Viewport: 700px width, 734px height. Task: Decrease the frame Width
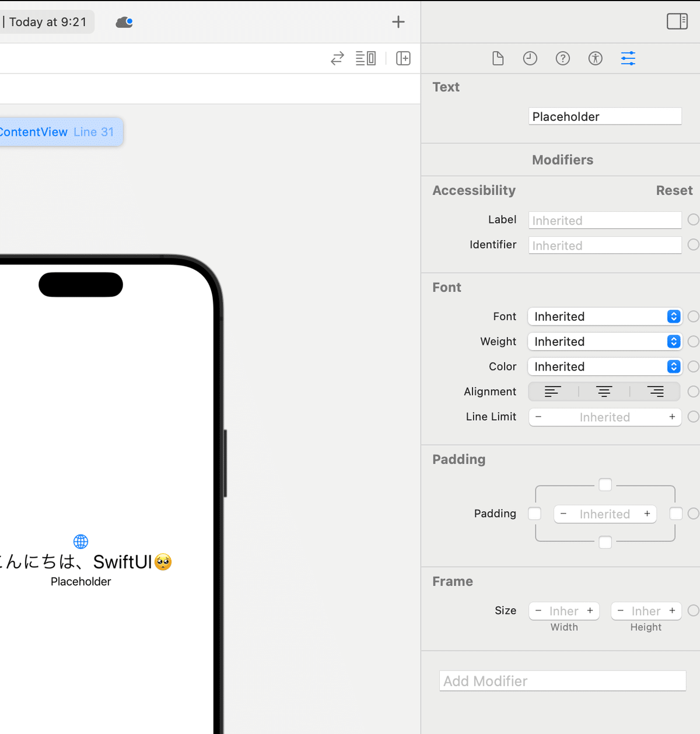pos(538,610)
